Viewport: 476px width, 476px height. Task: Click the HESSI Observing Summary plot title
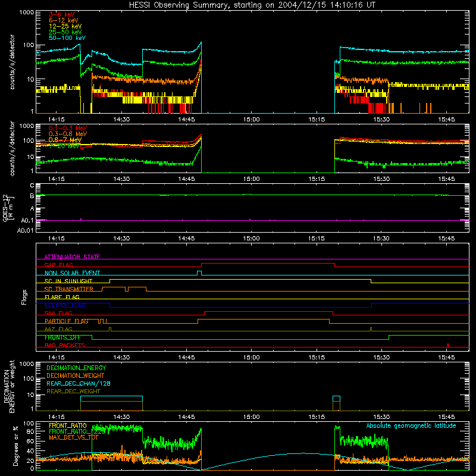(252, 5)
